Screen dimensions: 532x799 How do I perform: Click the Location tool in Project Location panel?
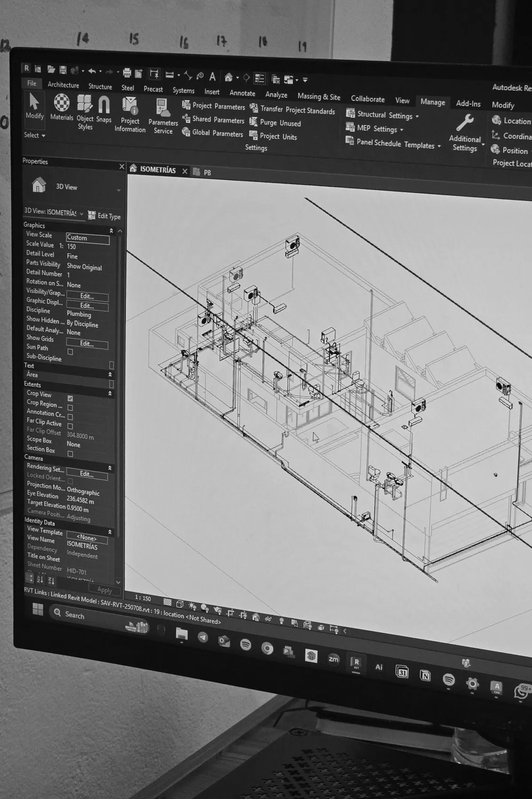[511, 120]
